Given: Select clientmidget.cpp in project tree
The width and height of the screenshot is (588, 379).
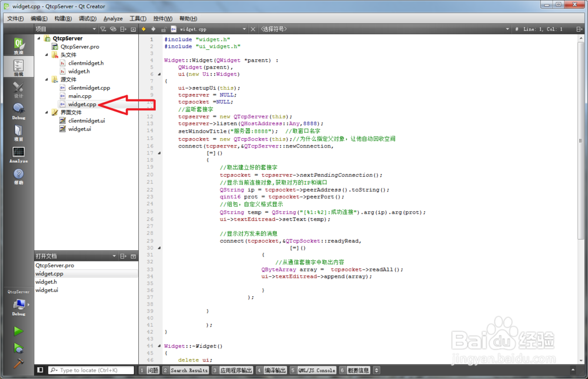Looking at the screenshot, I should [89, 88].
